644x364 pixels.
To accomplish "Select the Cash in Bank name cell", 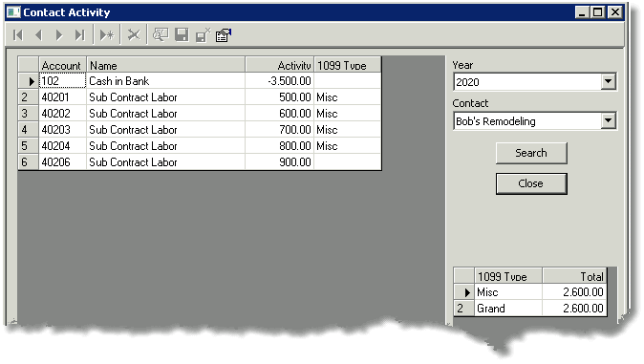I will (166, 81).
